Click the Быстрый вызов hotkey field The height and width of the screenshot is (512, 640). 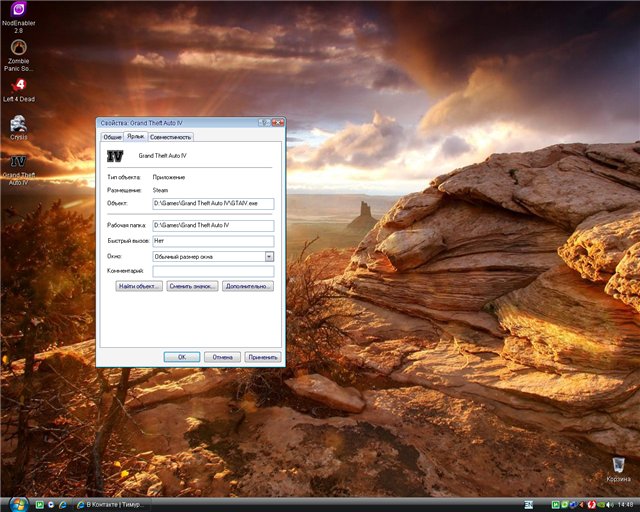213,241
